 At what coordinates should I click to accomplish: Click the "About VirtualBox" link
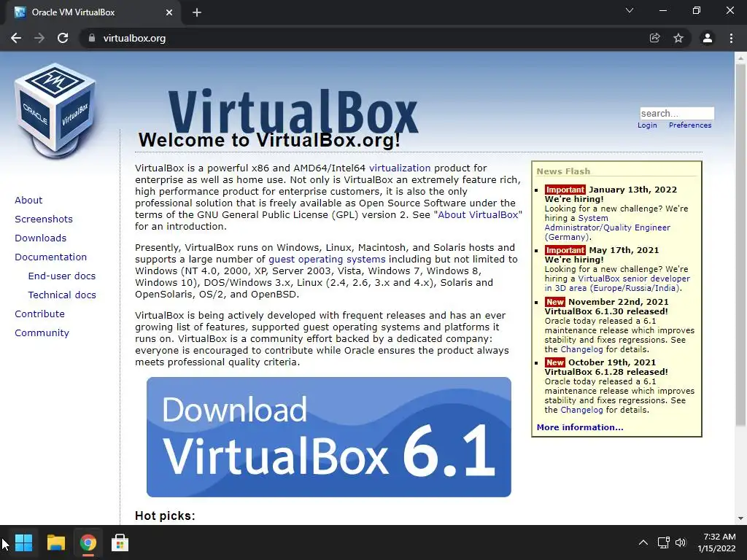click(x=478, y=215)
